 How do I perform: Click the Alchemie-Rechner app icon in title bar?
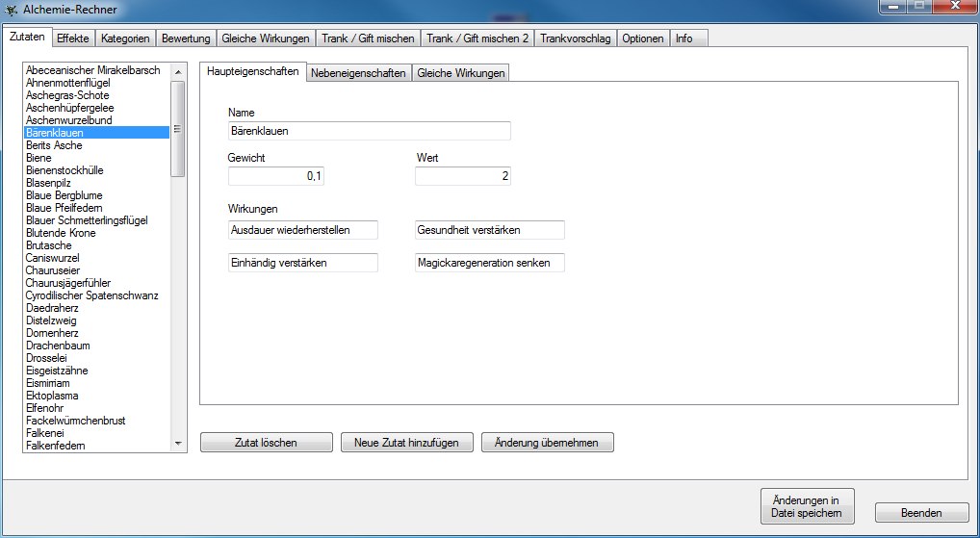tap(11, 9)
